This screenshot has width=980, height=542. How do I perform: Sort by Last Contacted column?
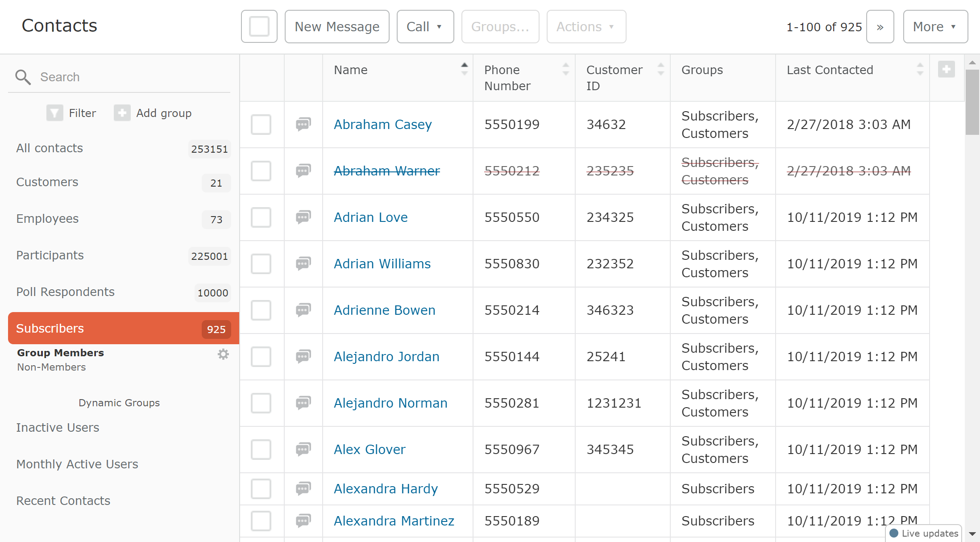point(920,69)
